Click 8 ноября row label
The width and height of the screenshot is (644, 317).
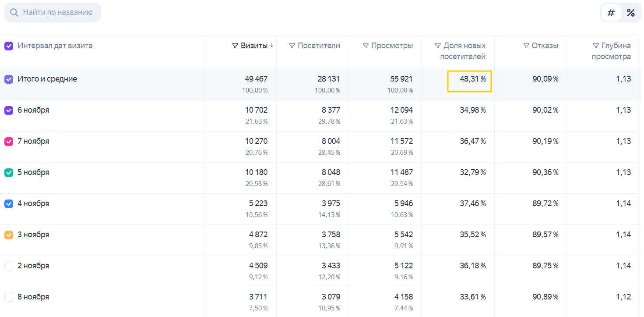click(33, 297)
